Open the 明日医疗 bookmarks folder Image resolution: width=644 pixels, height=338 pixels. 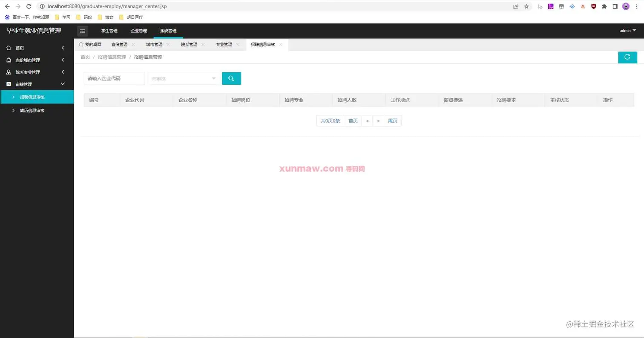coord(131,17)
